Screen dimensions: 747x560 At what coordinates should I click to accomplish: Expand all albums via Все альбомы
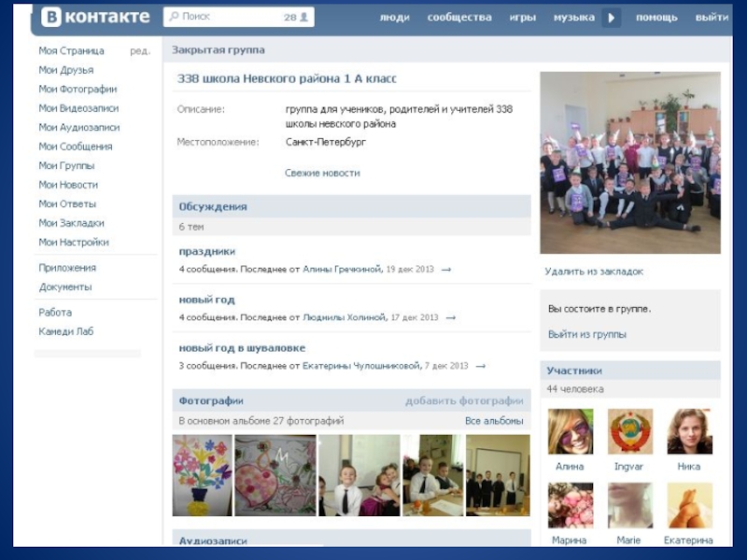tap(494, 421)
